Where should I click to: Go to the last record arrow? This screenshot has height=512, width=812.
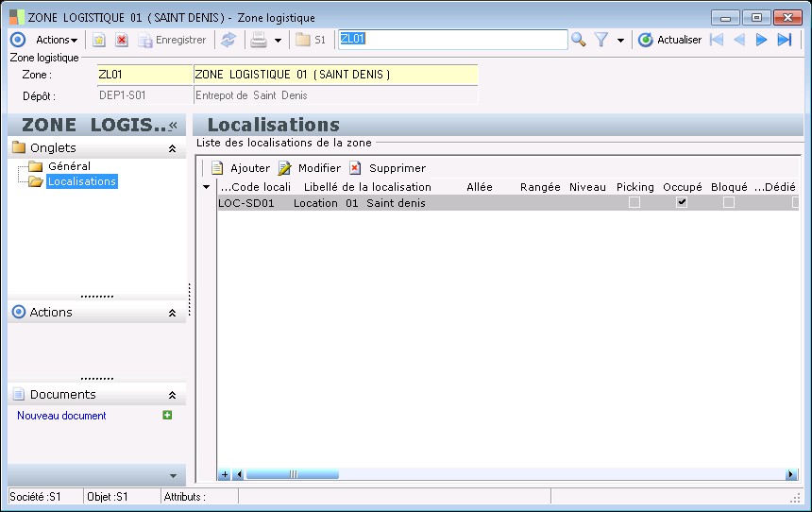coord(784,40)
